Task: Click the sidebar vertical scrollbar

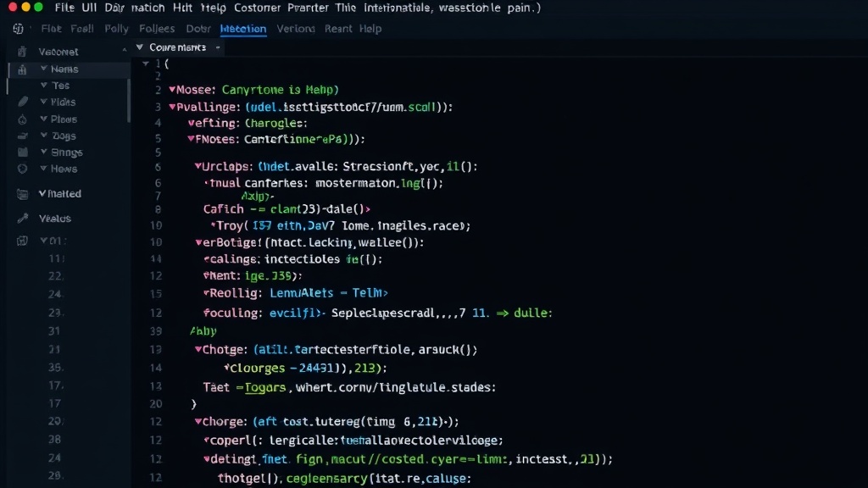Action: [x=129, y=100]
